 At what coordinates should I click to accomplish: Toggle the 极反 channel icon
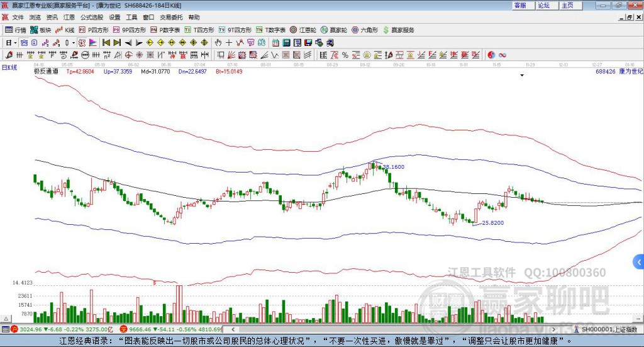tap(82, 43)
